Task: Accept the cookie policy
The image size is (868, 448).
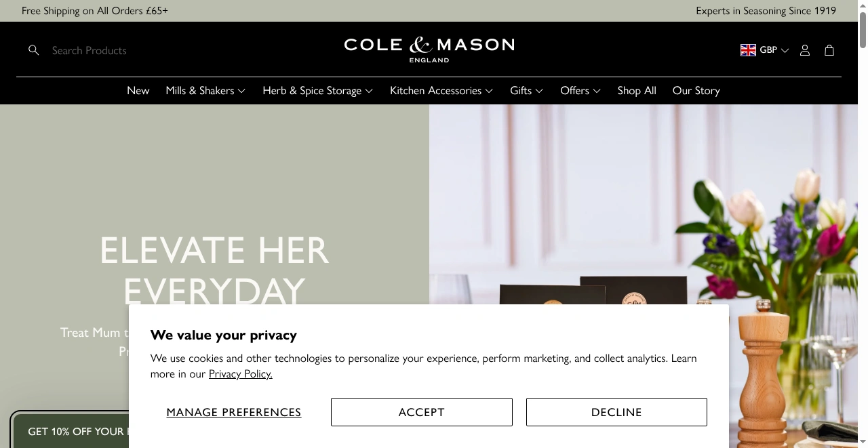Action: click(x=421, y=411)
